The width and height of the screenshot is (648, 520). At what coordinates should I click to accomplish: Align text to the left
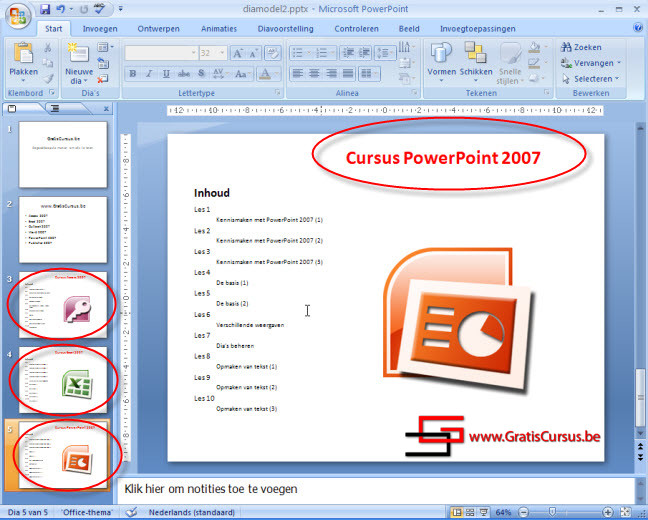[297, 74]
